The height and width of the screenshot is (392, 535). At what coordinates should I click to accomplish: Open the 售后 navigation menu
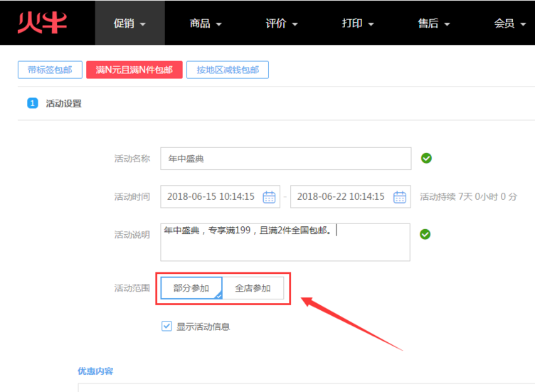(434, 23)
